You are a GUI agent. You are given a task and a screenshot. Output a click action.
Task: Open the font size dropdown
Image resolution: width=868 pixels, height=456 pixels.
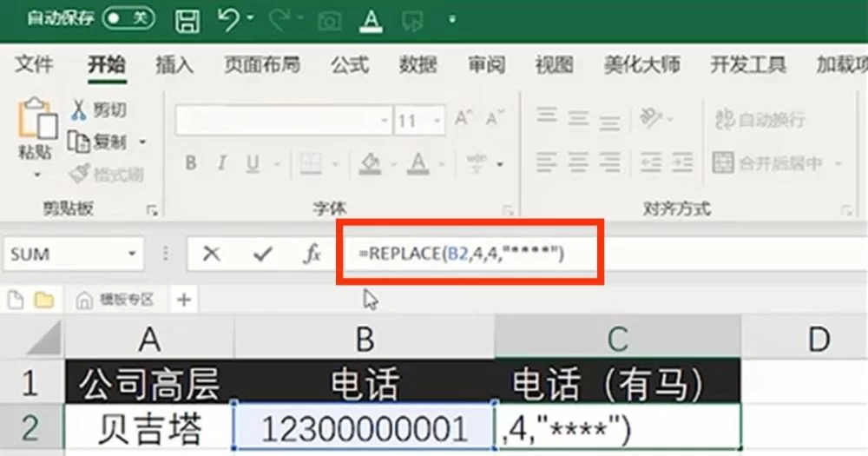[436, 121]
